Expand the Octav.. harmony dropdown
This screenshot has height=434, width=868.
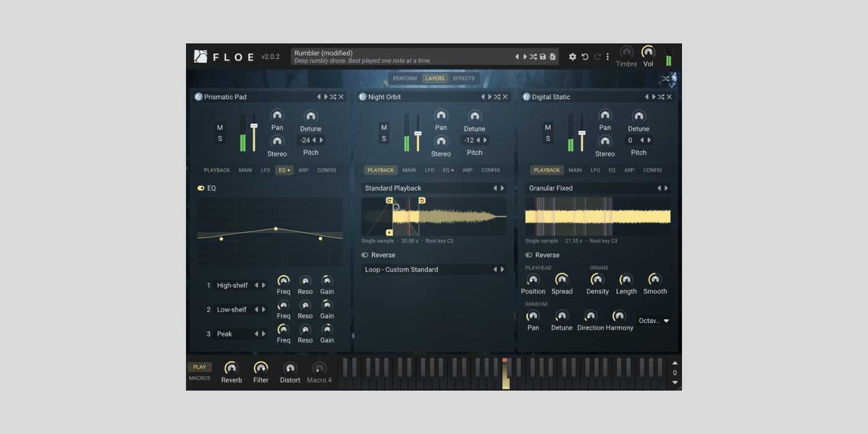click(x=654, y=321)
